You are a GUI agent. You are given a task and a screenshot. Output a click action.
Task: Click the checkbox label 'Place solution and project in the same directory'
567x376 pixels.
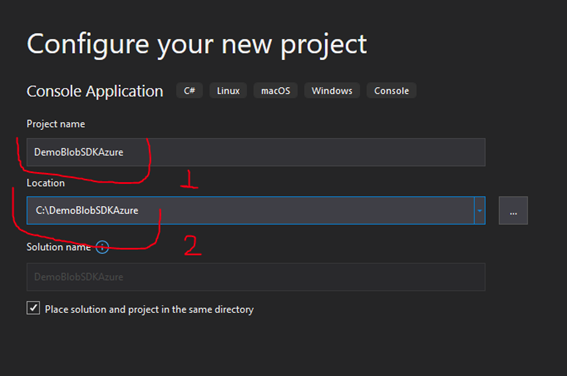pos(149,309)
